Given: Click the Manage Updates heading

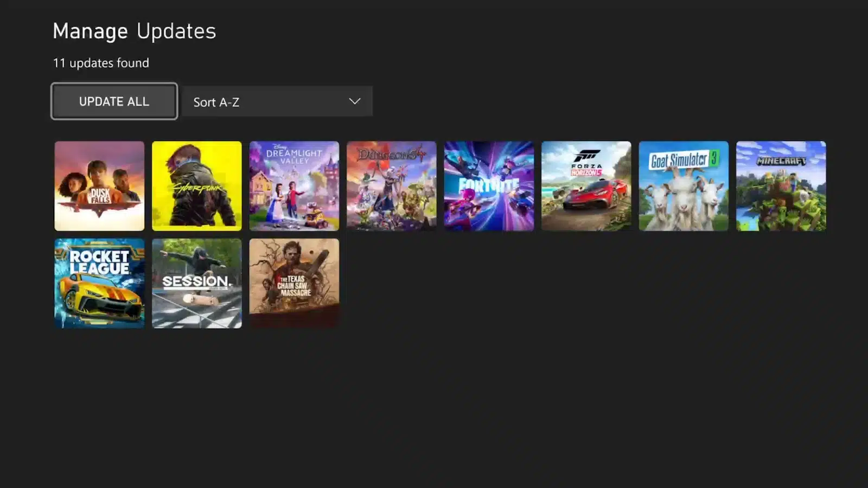Looking at the screenshot, I should (135, 31).
